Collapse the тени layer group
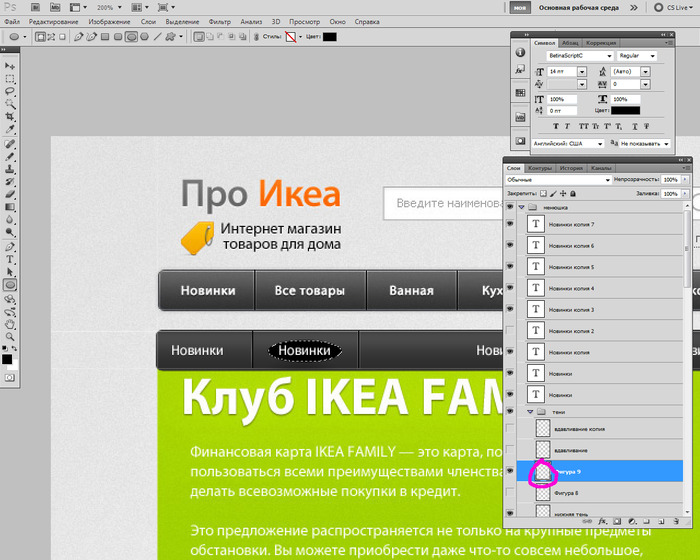The image size is (700, 560). click(530, 412)
